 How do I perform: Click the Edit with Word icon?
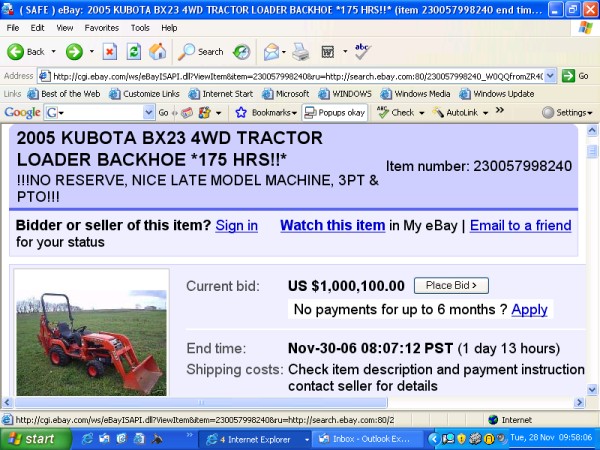[328, 52]
